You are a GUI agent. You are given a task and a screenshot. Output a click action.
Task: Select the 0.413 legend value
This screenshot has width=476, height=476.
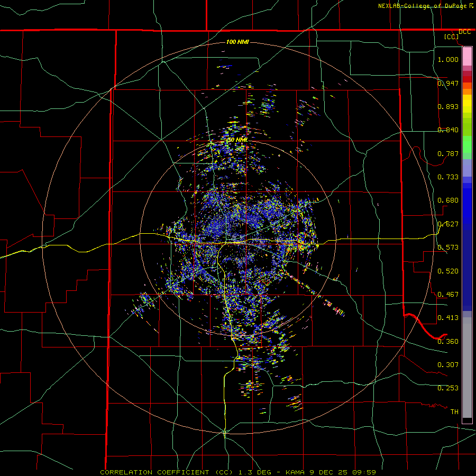pyautogui.click(x=448, y=318)
